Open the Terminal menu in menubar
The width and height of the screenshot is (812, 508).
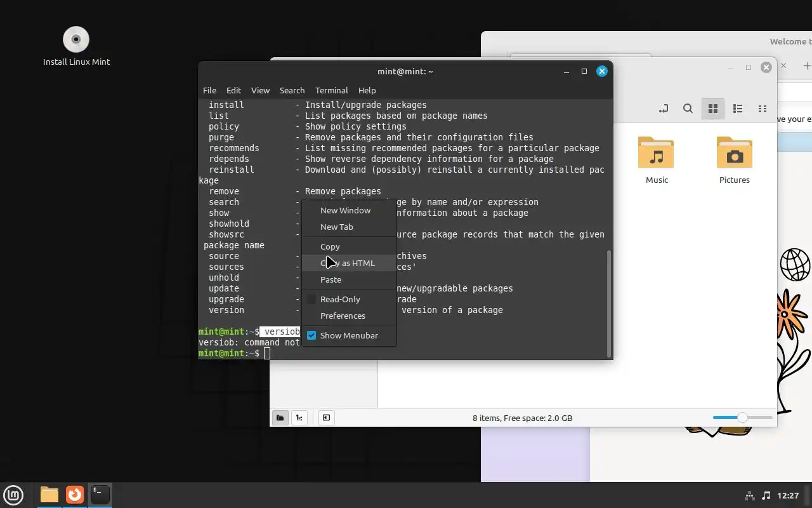tap(331, 90)
